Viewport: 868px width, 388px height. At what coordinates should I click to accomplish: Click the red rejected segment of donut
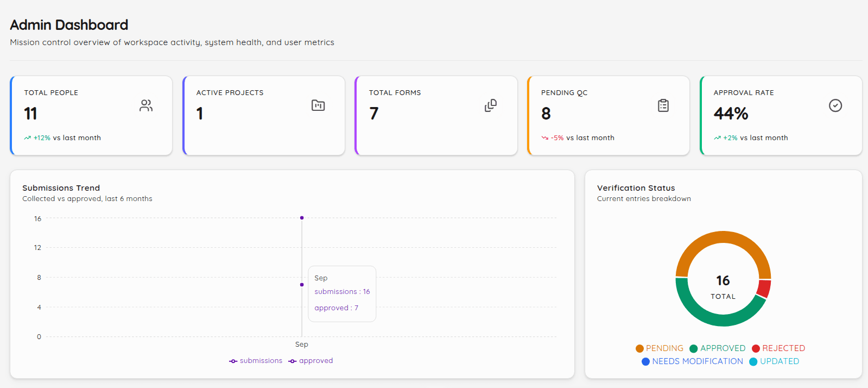(x=764, y=289)
